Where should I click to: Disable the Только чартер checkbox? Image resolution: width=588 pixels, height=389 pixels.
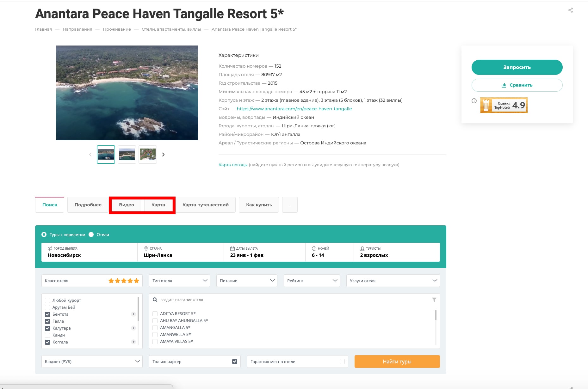(x=235, y=362)
